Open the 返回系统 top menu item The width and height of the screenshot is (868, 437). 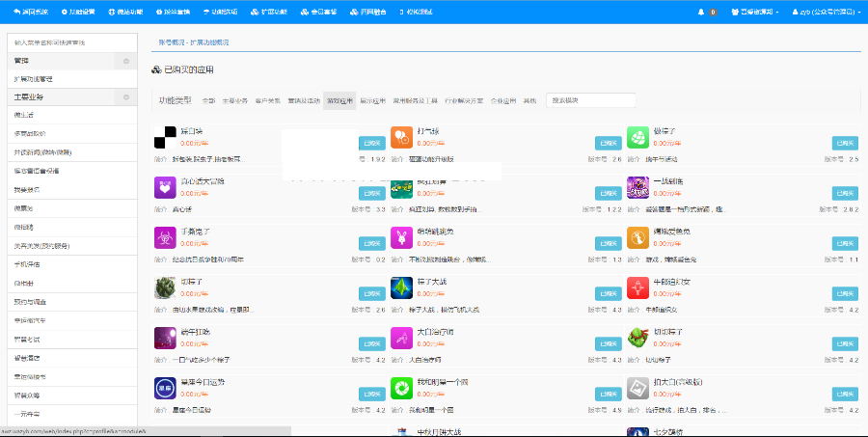tap(31, 12)
